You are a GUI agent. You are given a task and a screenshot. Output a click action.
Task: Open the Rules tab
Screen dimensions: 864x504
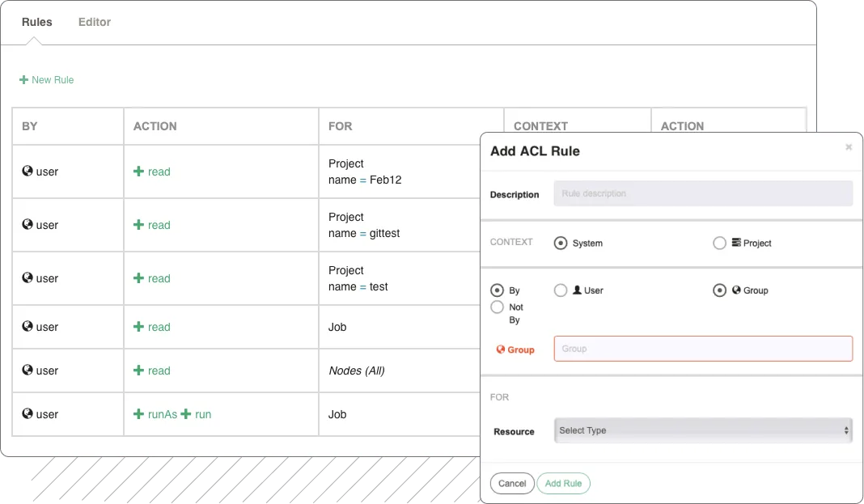pyautogui.click(x=36, y=22)
